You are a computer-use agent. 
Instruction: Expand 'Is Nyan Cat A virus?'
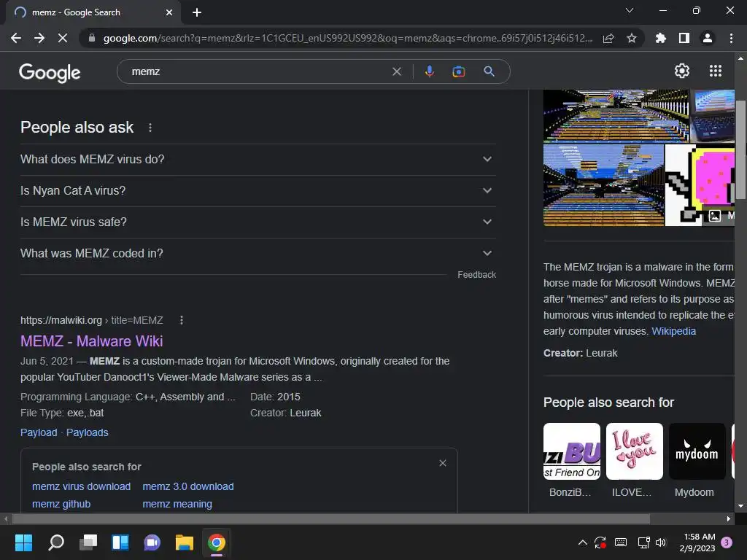click(x=258, y=191)
